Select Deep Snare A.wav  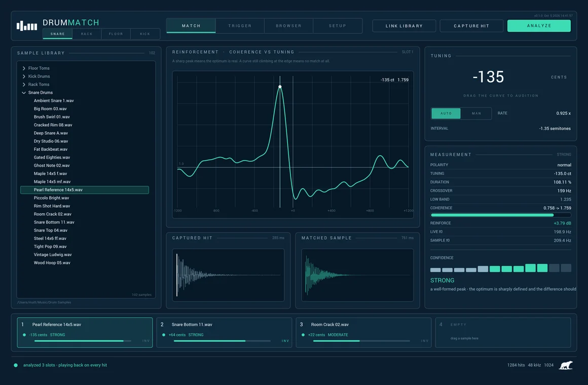[x=84, y=133]
